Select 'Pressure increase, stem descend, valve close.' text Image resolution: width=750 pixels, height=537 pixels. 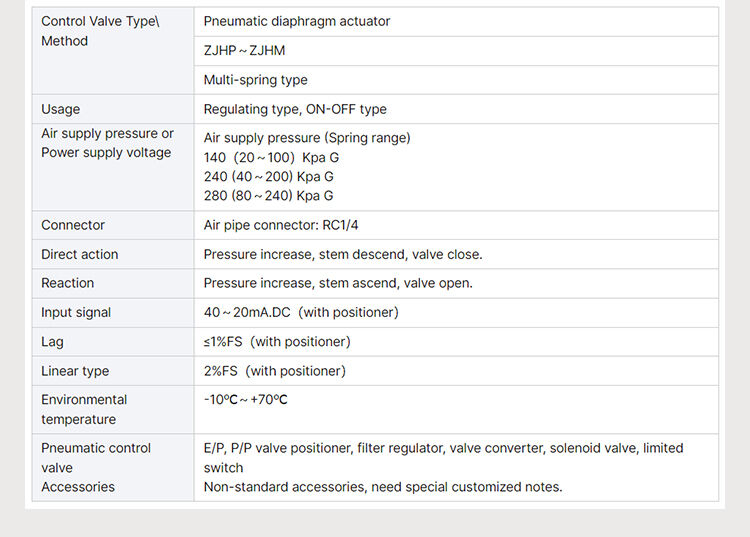pos(343,254)
